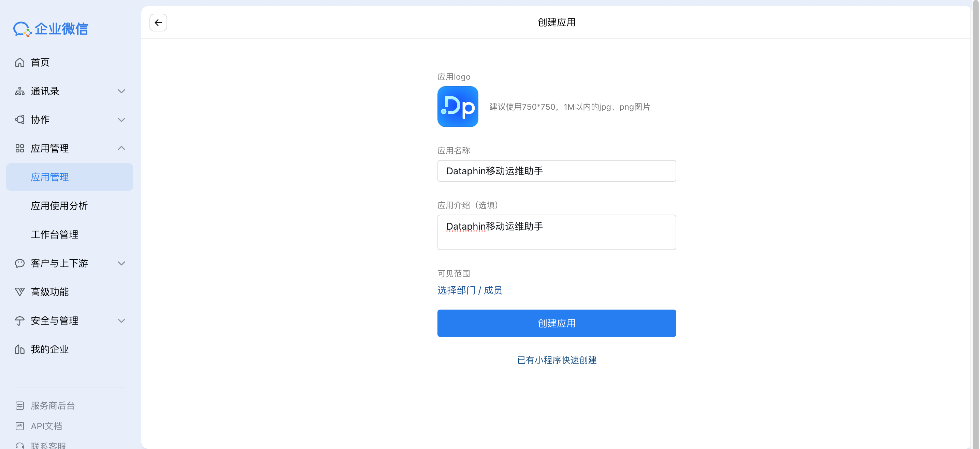Open 工作台管理 submenu item

point(54,234)
